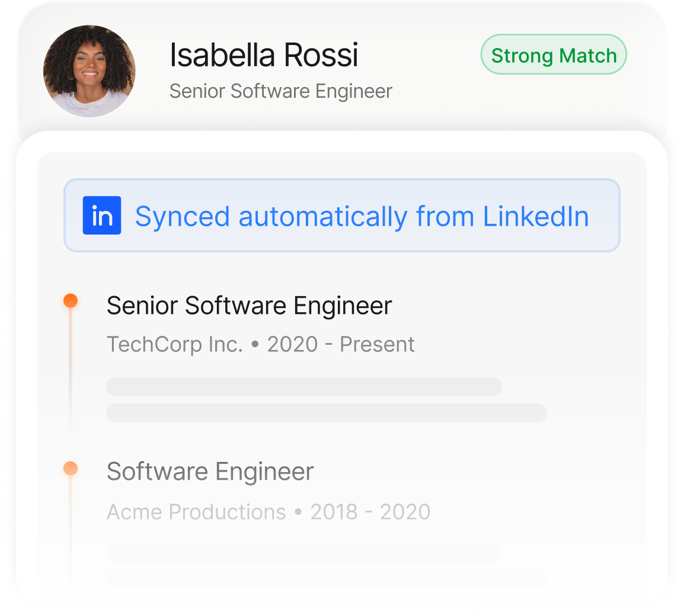Viewport: 684px width, 616px height.
Task: Select the orange timeline marker beside Software Engineer
Action: (x=71, y=467)
